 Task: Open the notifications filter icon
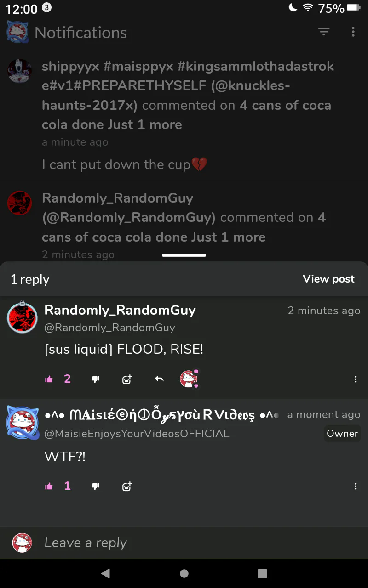(x=324, y=32)
